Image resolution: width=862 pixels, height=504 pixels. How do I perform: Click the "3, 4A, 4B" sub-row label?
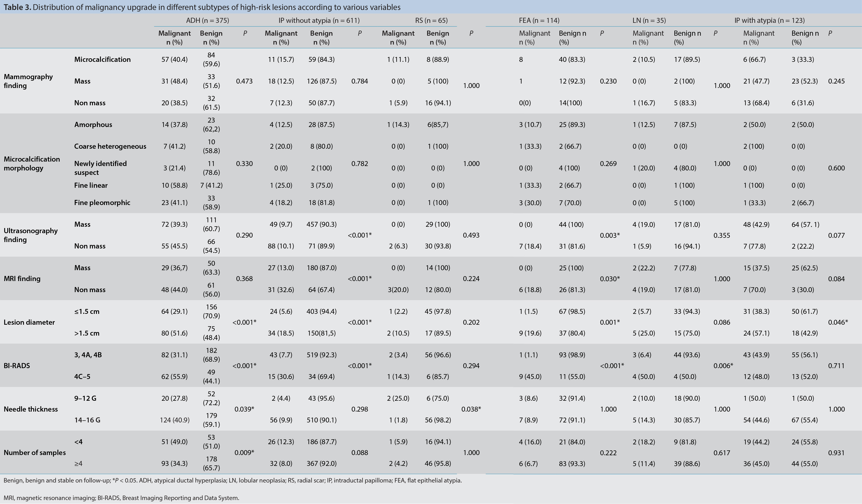[x=88, y=355]
